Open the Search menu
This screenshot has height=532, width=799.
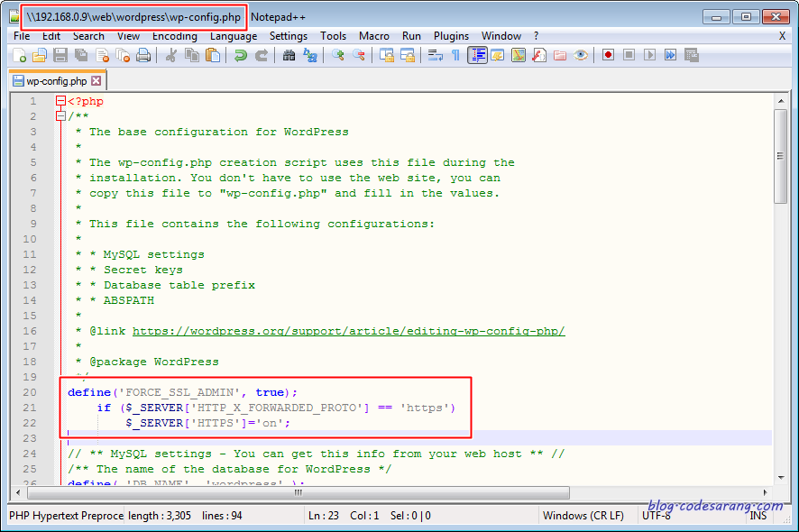point(88,36)
